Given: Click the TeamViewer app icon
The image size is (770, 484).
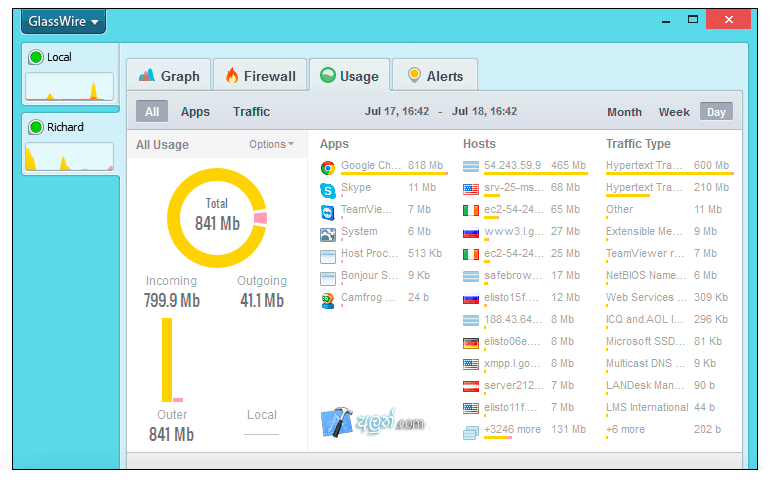Looking at the screenshot, I should (x=328, y=212).
